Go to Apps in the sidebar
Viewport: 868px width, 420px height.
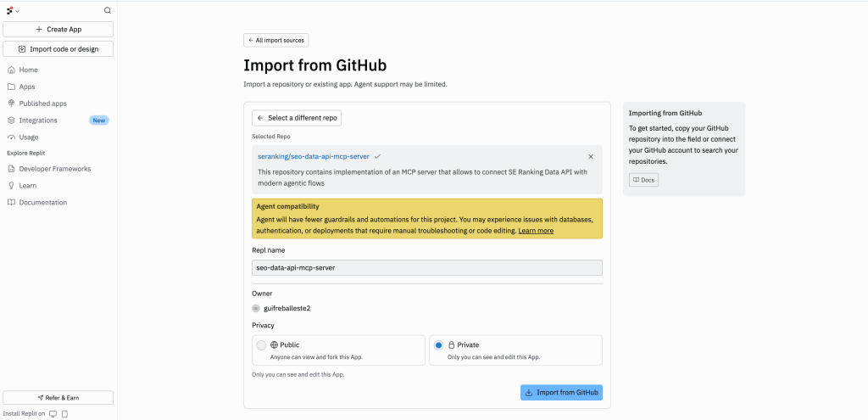[x=27, y=87]
